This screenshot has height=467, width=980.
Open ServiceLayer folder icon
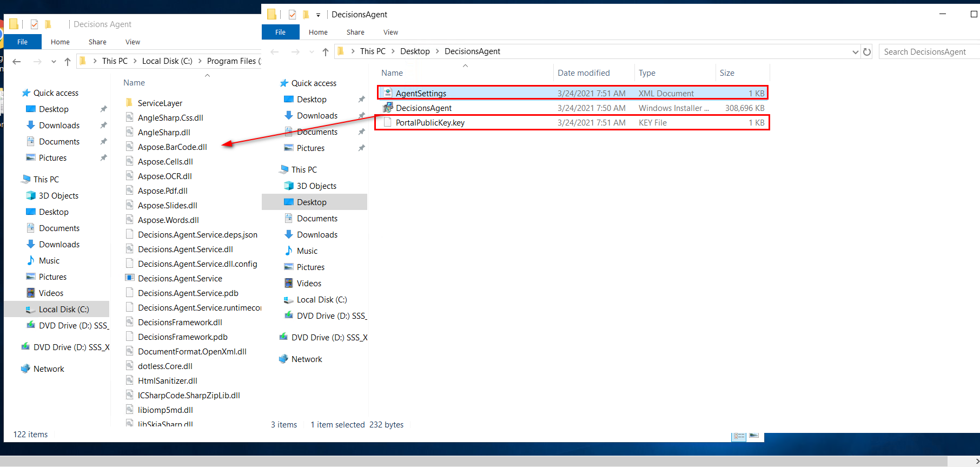(x=129, y=103)
